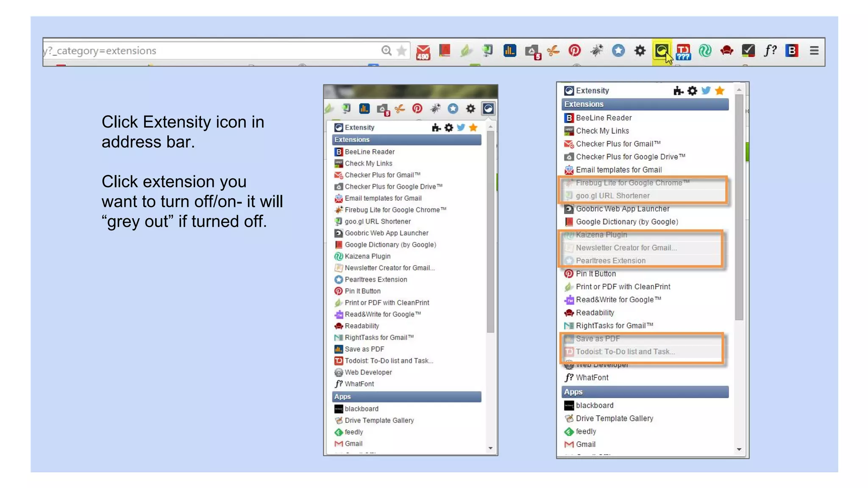
Task: Click the zoom magnifier icon in address bar
Action: (386, 50)
